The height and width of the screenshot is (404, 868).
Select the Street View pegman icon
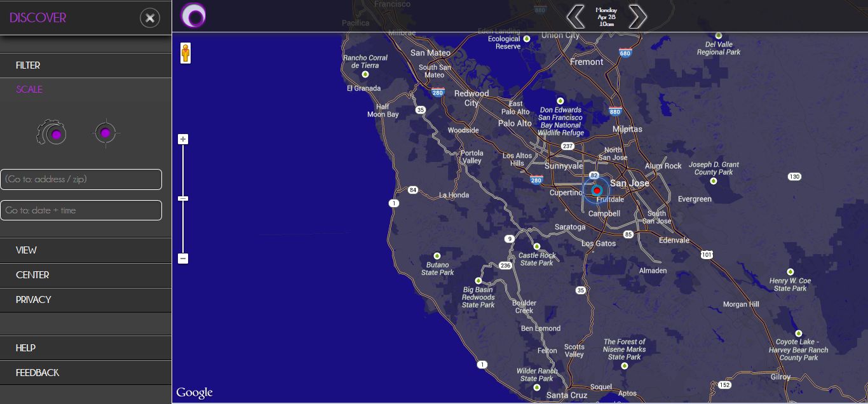(x=186, y=53)
